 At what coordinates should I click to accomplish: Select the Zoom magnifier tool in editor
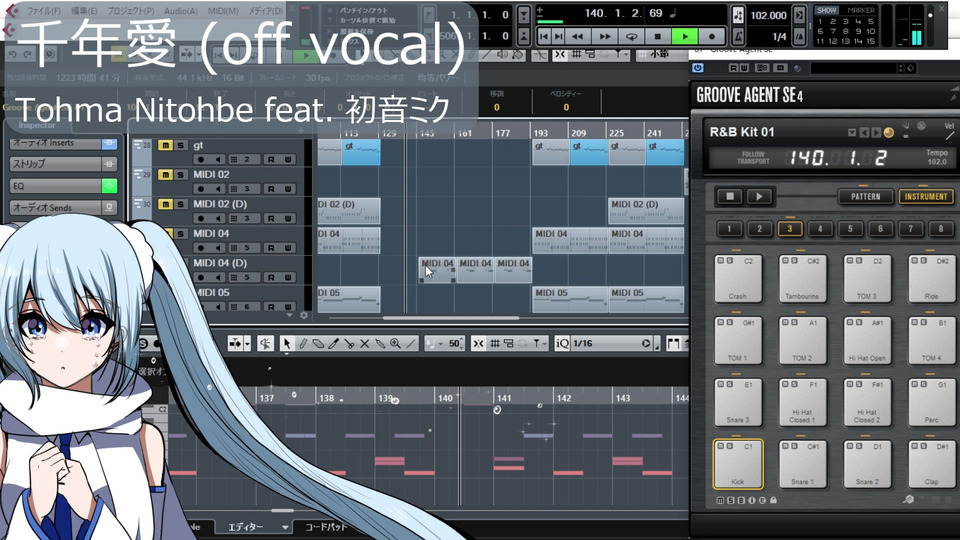tap(396, 343)
